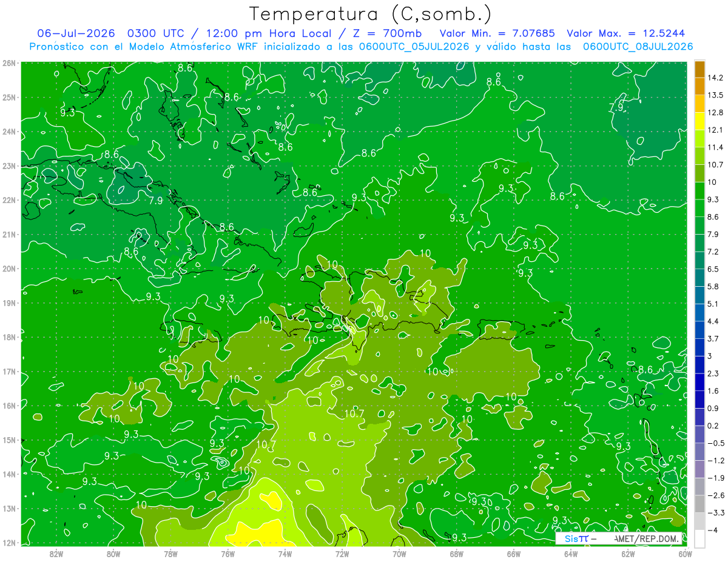
Task: Click the "12.8" label on the color scale
Action: (x=715, y=113)
